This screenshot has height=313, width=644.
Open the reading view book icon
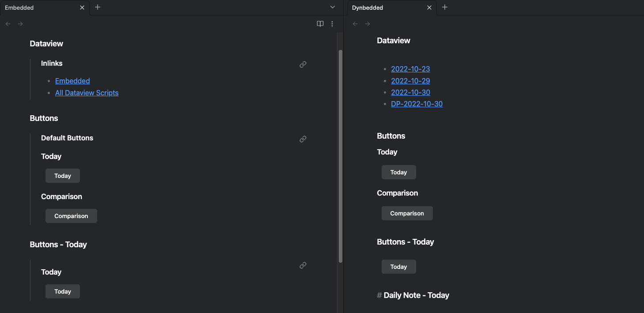[x=320, y=24]
